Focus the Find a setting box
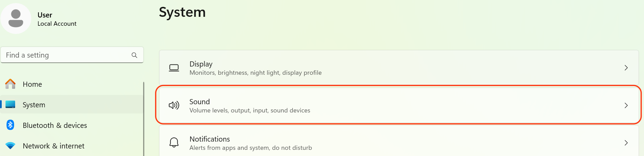This screenshot has height=156, width=644. tap(72, 55)
